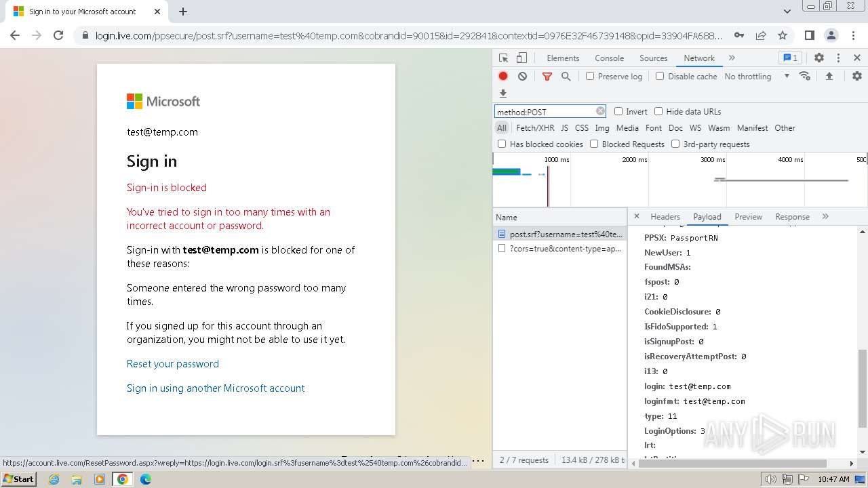The image size is (868, 488).
Task: Open network conditions wifi icon
Action: point(805,76)
